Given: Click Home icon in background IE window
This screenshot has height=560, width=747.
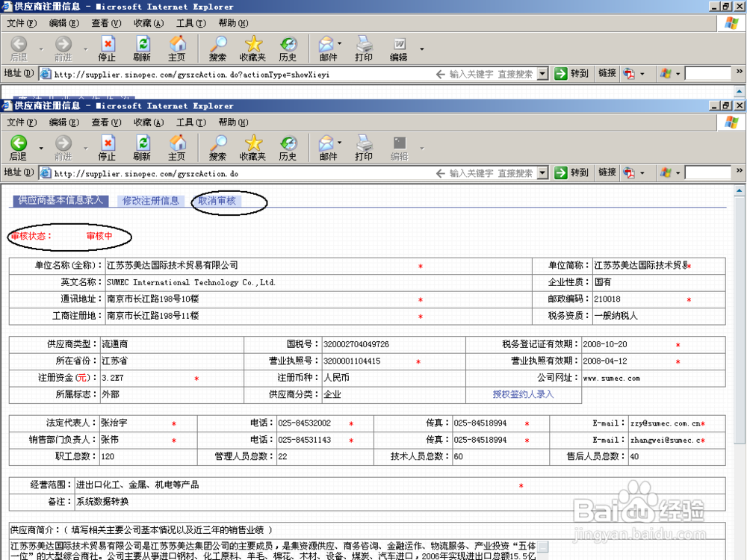Looking at the screenshot, I should pos(177,44).
